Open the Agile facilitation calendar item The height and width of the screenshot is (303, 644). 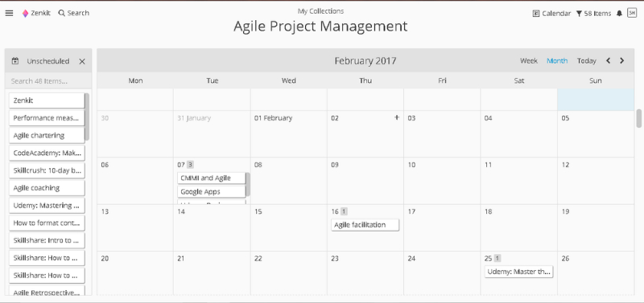pyautogui.click(x=365, y=225)
